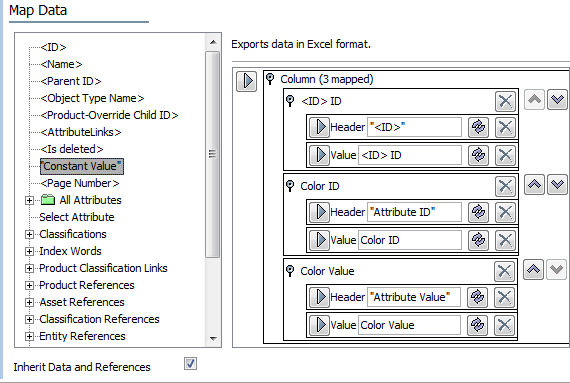Move the Color ID column down
The height and width of the screenshot is (383, 570).
(x=557, y=185)
